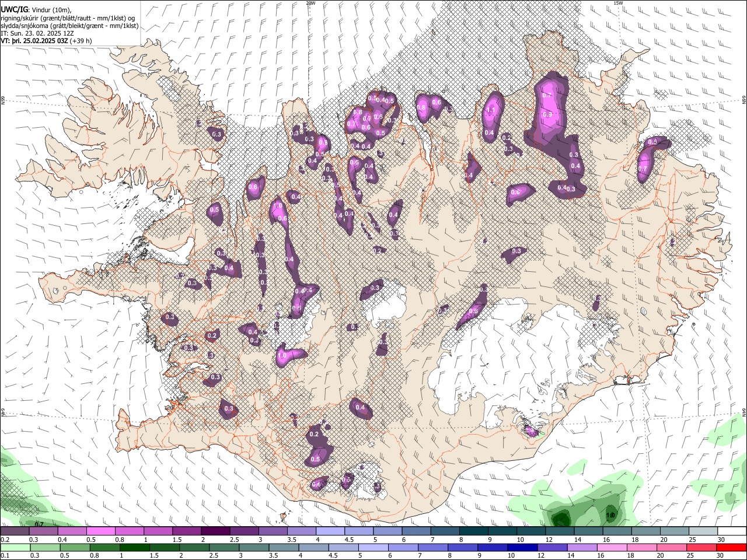This screenshot has width=747, height=560.
Task: Click the 4.5 label in upper legend row
Action: (349, 540)
